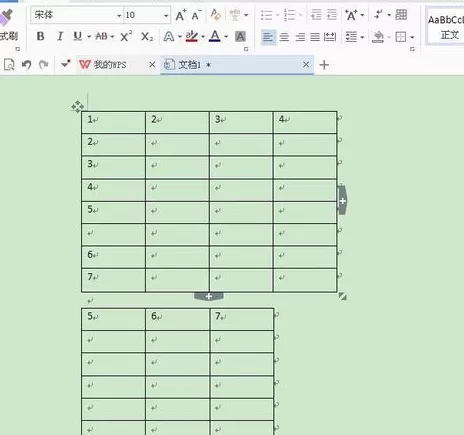Open strikethrough options dropdown arrow
Image resolution: width=464 pixels, height=435 pixels.
[x=112, y=37]
